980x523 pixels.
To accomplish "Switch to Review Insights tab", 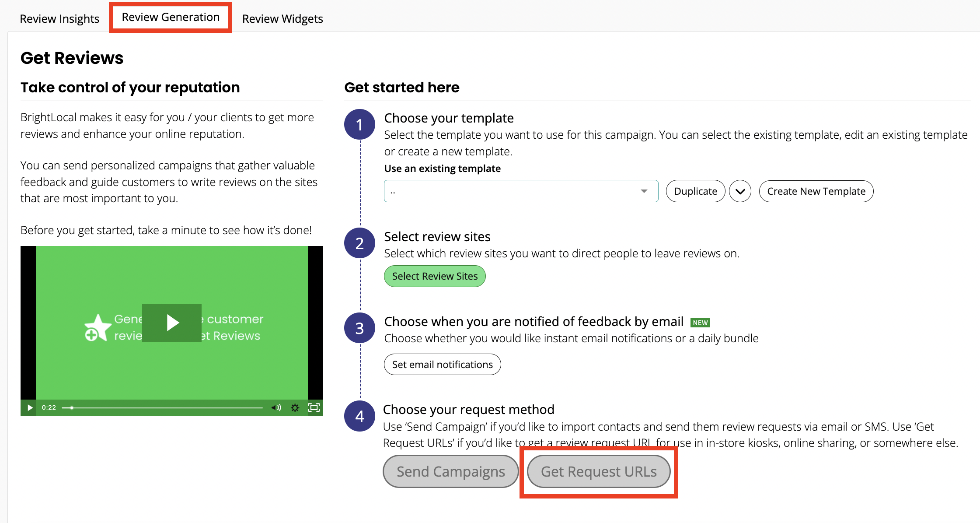I will point(59,19).
